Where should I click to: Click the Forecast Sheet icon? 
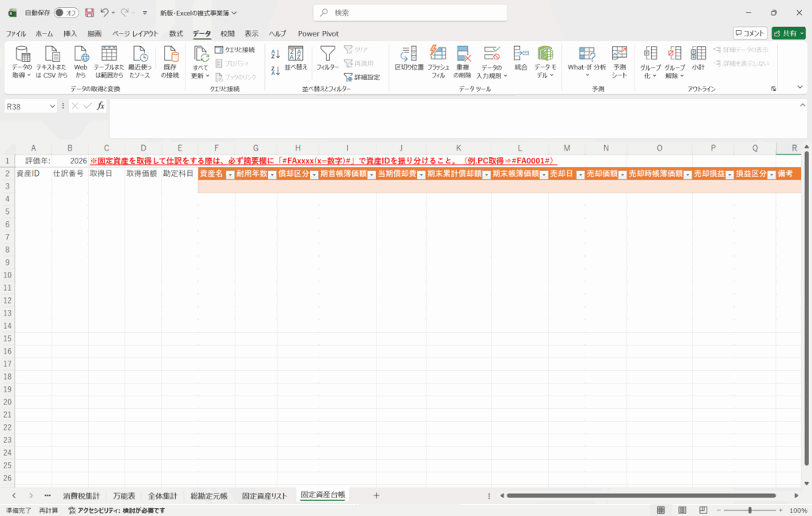click(619, 54)
